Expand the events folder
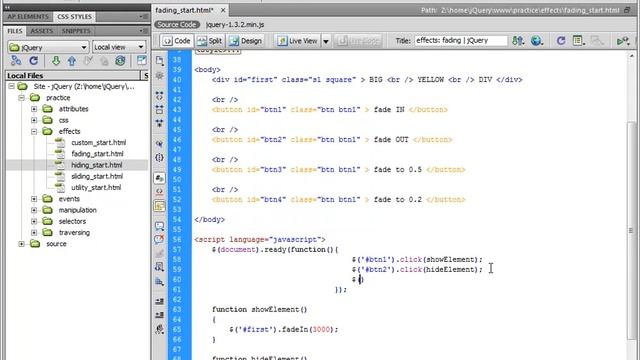 (x=34, y=199)
